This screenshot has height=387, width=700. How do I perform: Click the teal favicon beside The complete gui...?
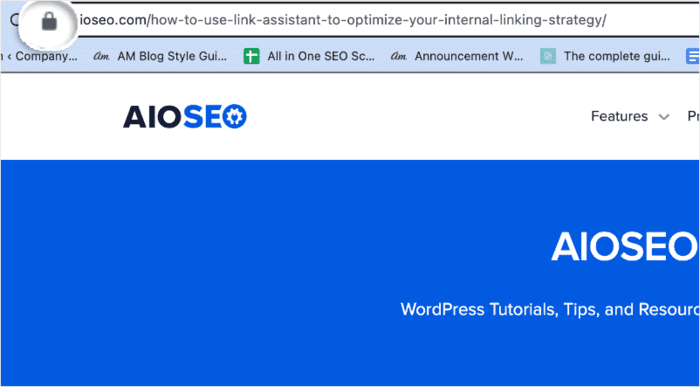click(548, 57)
